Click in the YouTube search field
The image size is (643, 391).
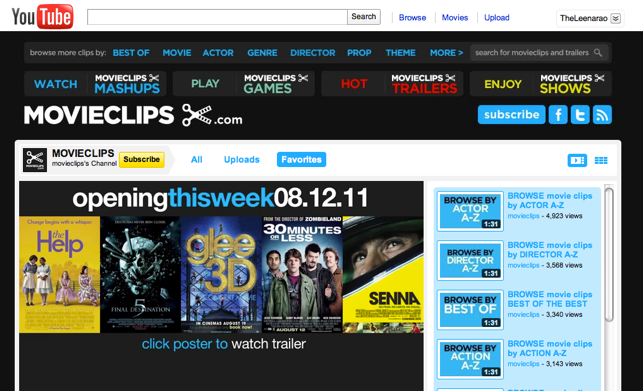[x=217, y=17]
